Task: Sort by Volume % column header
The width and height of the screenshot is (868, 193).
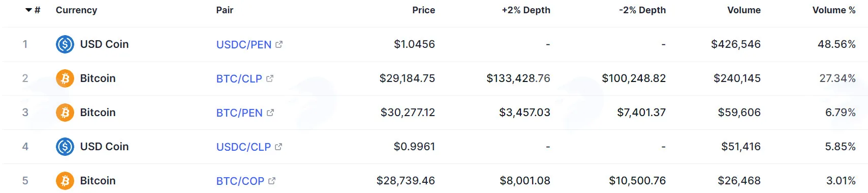Action: [x=834, y=10]
